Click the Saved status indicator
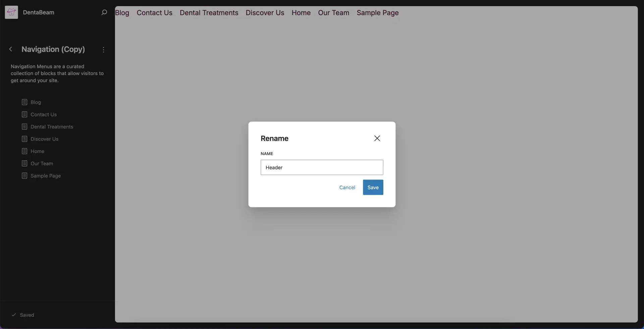644x329 pixels. 23,315
